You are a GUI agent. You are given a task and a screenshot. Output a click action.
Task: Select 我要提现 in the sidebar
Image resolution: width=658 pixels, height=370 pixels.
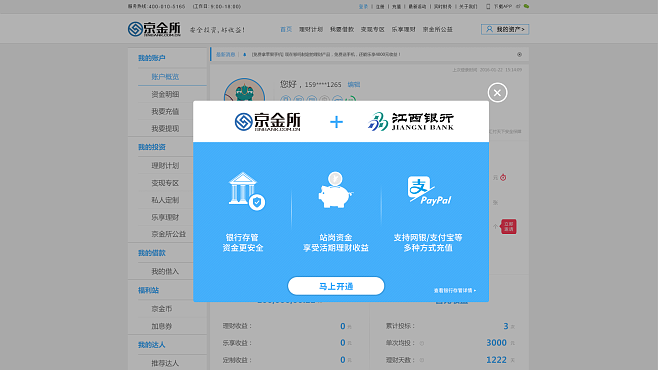click(165, 128)
